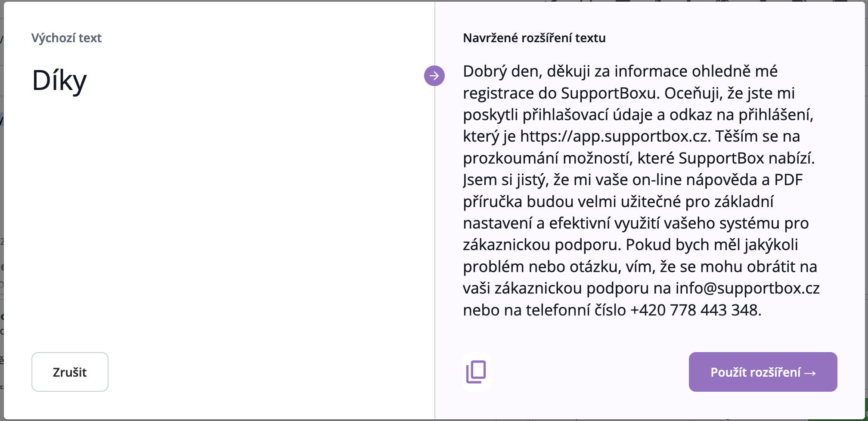
Task: Click the word "SupportBoxu" in the suggested text
Action: (x=610, y=93)
